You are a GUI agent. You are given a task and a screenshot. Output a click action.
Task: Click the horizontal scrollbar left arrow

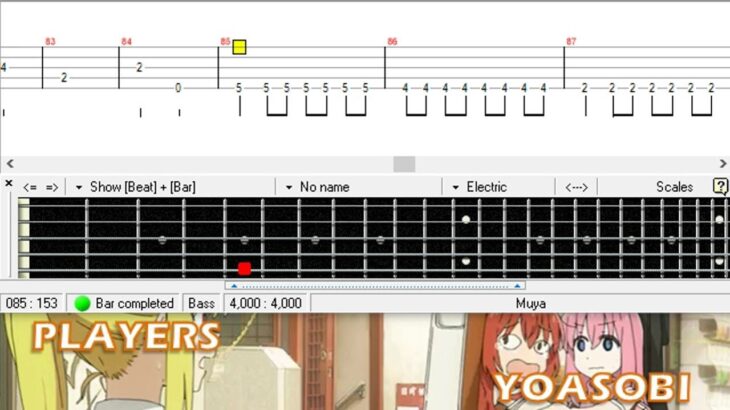10,163
